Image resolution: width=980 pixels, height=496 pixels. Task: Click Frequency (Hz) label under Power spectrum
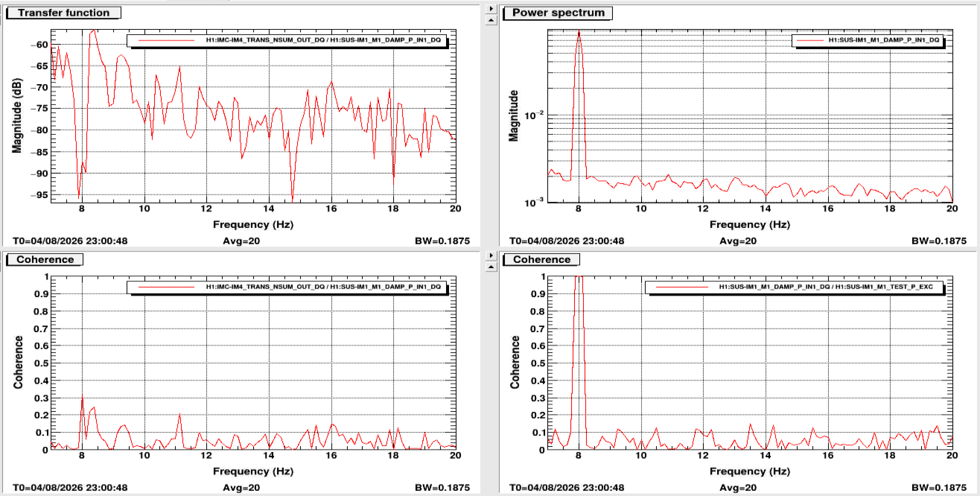pos(750,225)
